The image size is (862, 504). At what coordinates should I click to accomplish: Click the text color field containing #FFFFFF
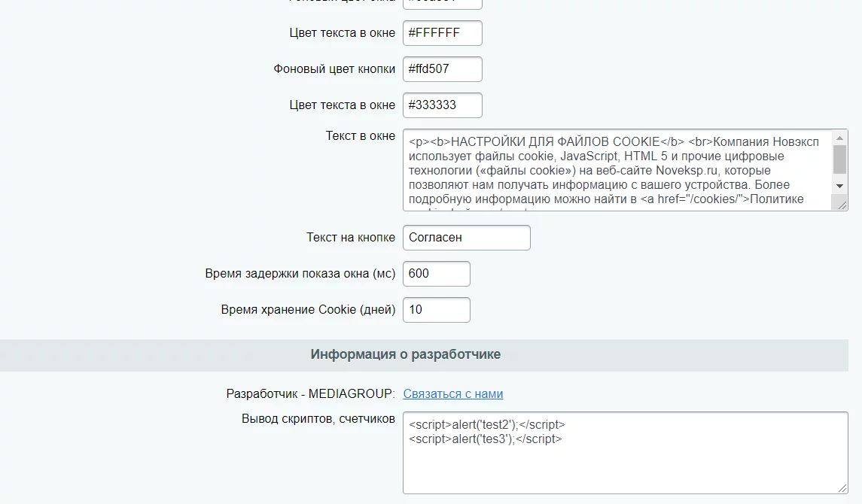tap(442, 33)
